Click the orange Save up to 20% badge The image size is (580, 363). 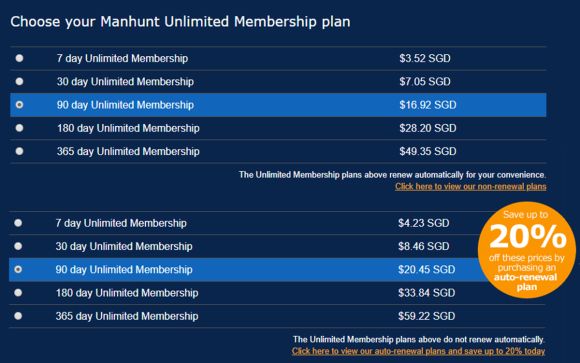point(527,250)
